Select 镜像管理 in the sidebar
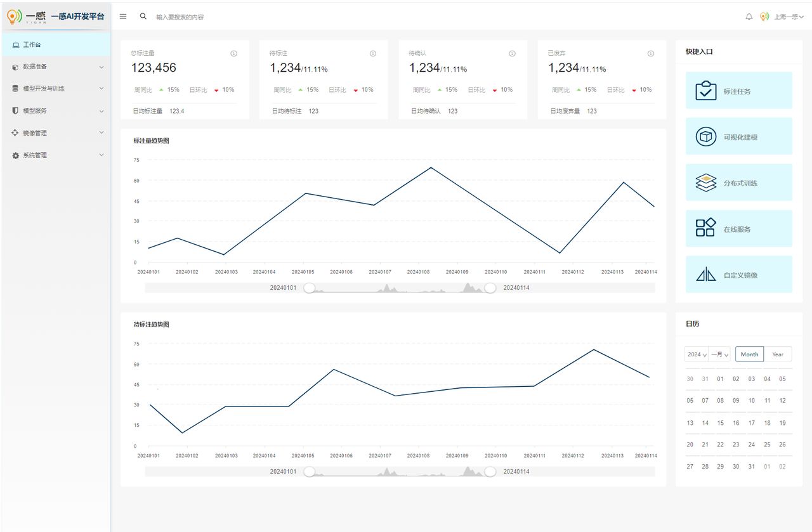The width and height of the screenshot is (812, 532). click(56, 133)
